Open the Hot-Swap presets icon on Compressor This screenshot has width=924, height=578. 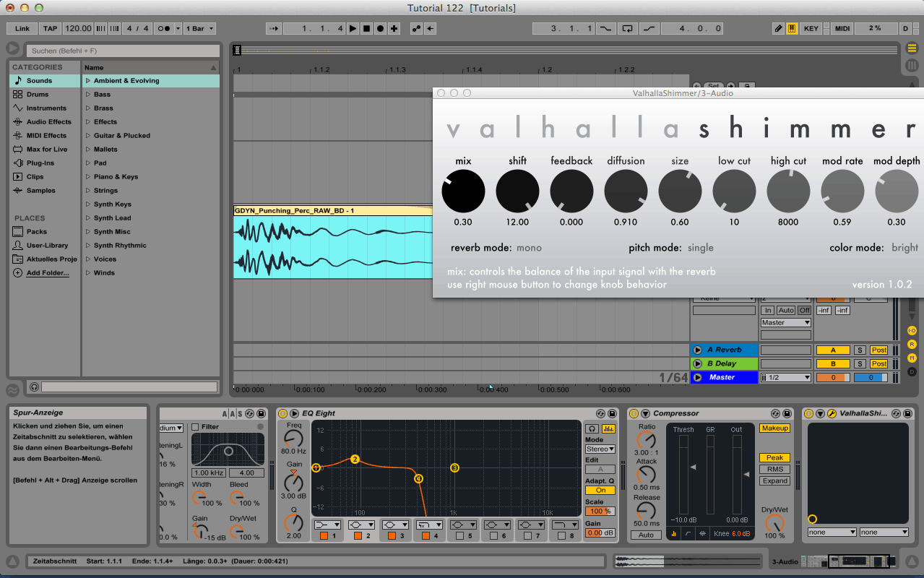[774, 413]
